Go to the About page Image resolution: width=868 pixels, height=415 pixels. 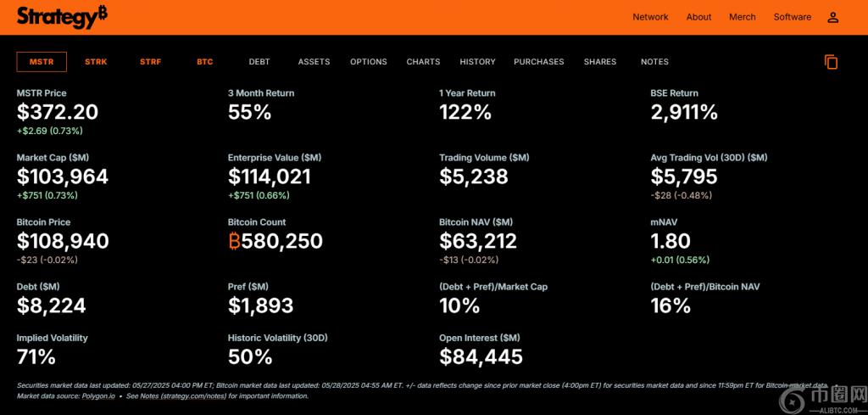tap(698, 17)
